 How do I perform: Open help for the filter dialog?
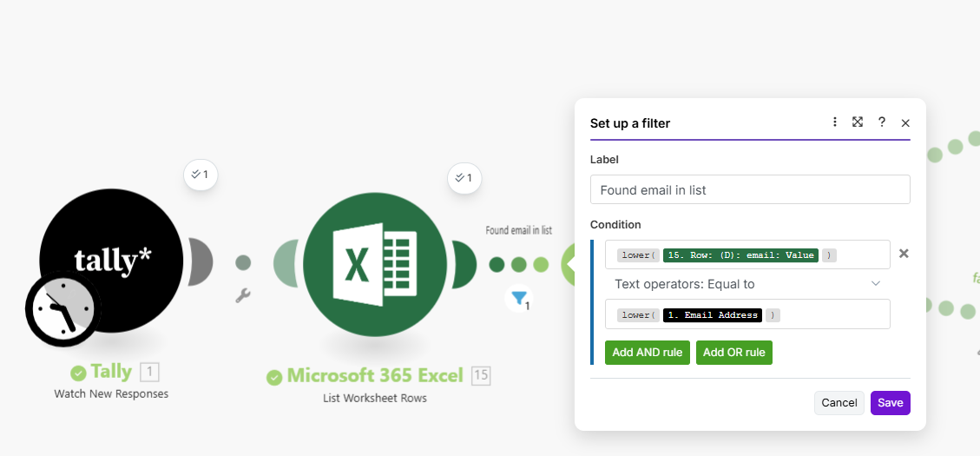pos(881,122)
